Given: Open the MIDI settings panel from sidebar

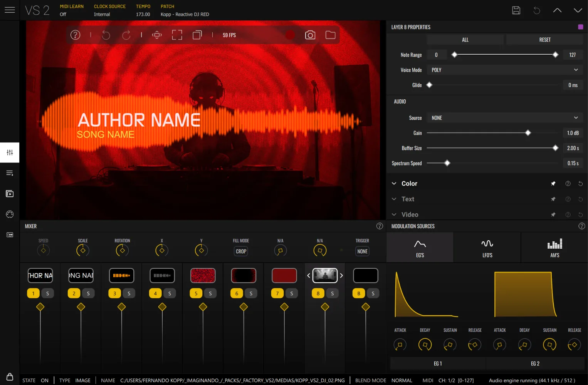Looking at the screenshot, I should coord(10,214).
